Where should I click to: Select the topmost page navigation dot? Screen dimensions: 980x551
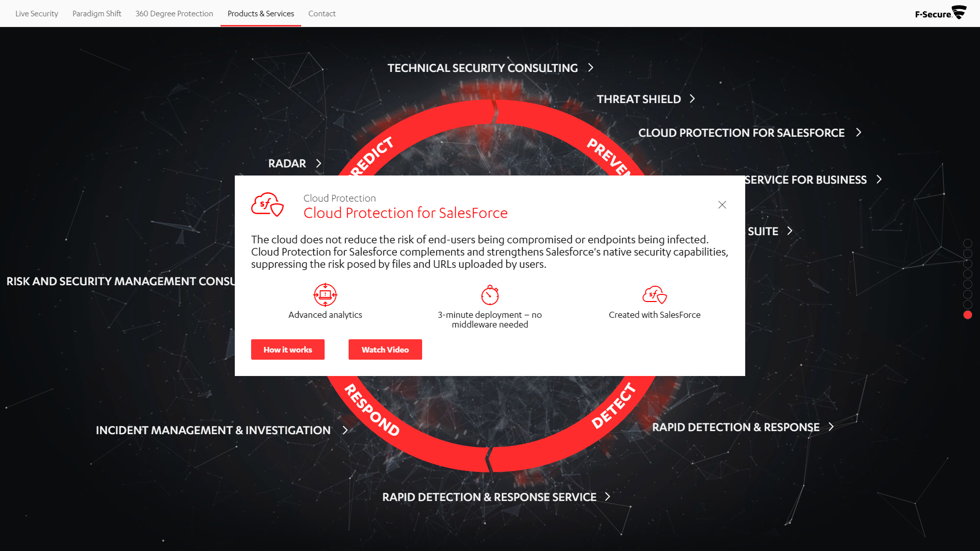967,243
